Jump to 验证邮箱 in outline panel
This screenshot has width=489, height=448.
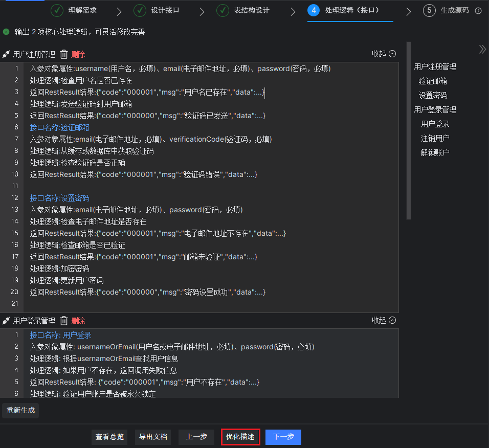pyautogui.click(x=433, y=81)
